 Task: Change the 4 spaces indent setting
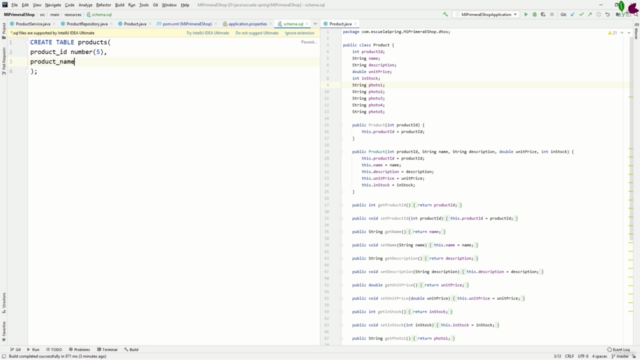(600, 356)
